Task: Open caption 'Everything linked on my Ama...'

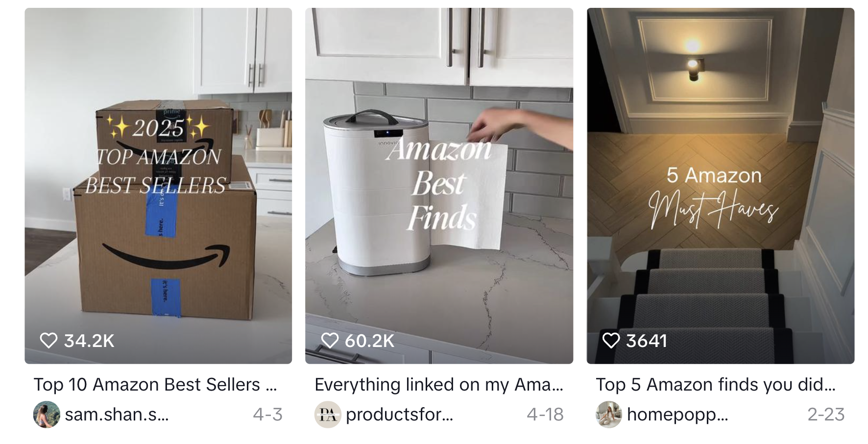Action: click(439, 385)
